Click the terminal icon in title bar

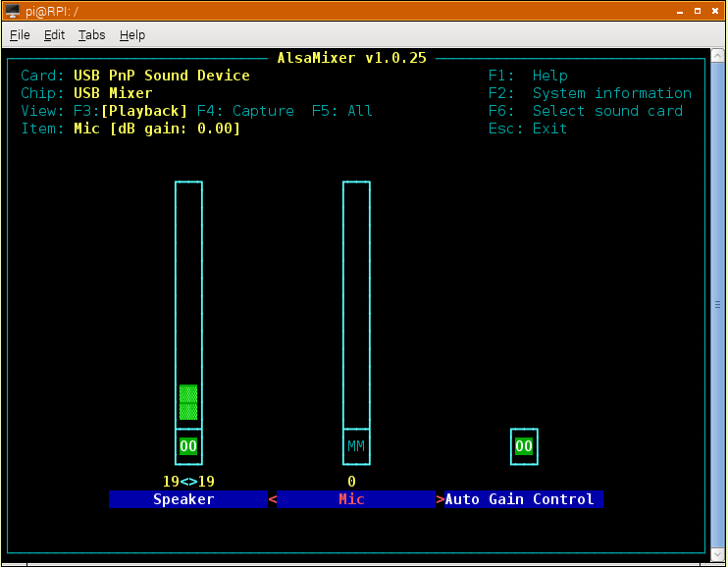click(x=13, y=10)
